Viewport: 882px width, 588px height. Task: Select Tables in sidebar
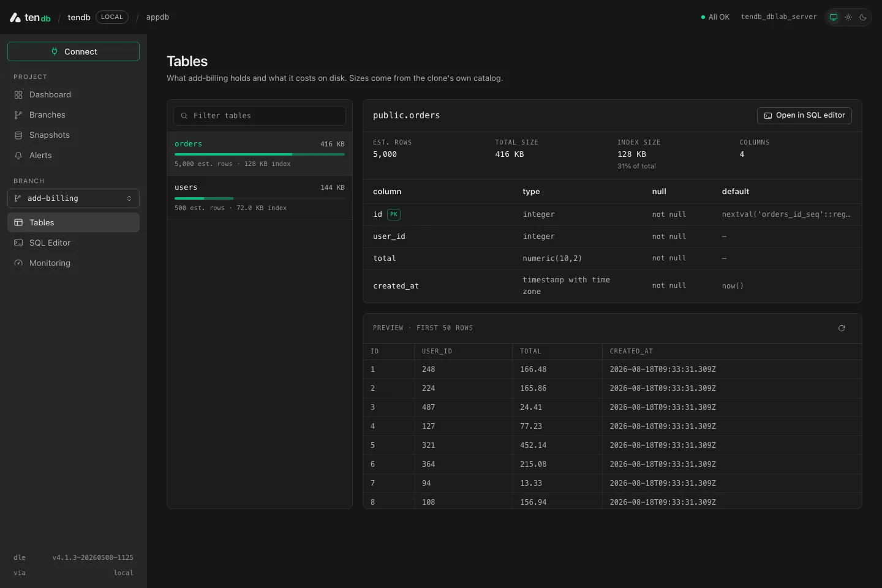click(x=73, y=222)
